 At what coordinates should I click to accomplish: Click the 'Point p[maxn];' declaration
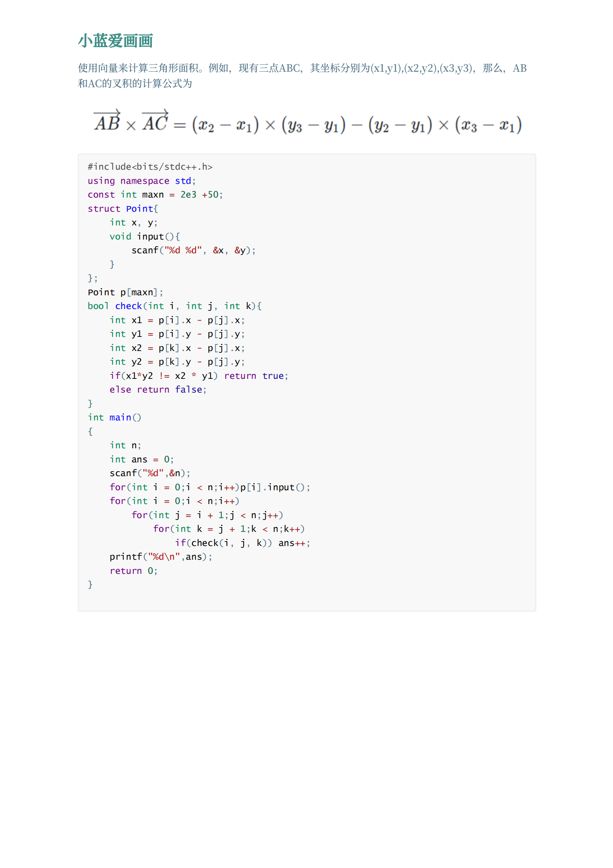tap(125, 292)
